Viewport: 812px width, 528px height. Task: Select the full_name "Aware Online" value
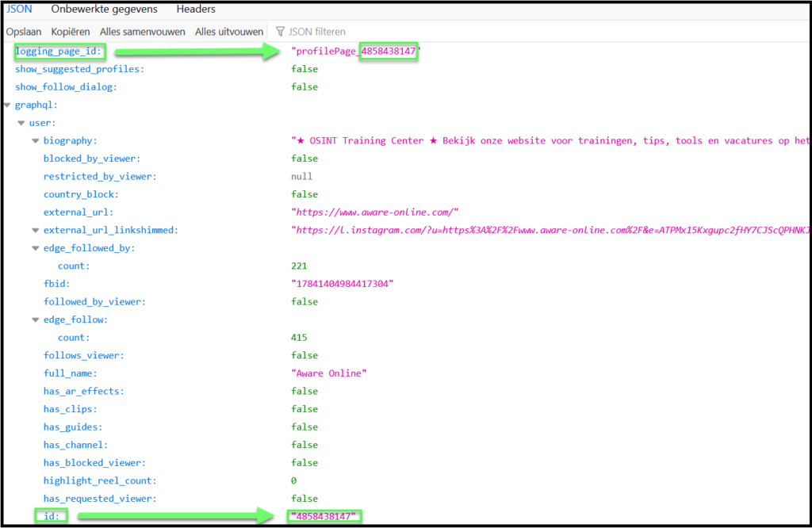point(329,373)
